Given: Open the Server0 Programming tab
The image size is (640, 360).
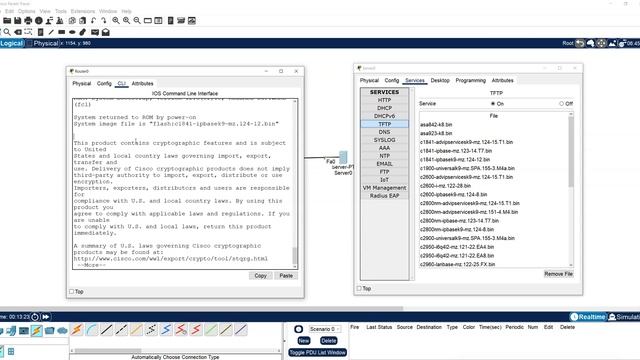Looking at the screenshot, I should [x=471, y=80].
